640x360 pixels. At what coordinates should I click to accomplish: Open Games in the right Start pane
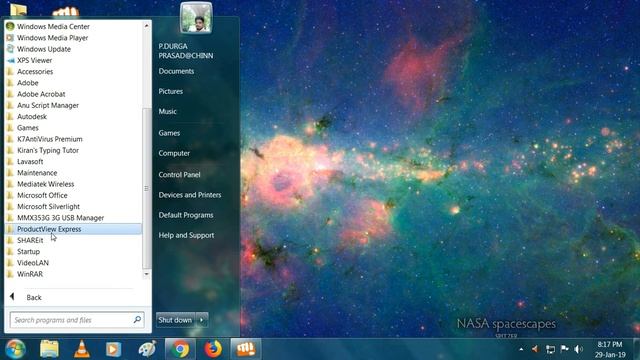tap(169, 133)
